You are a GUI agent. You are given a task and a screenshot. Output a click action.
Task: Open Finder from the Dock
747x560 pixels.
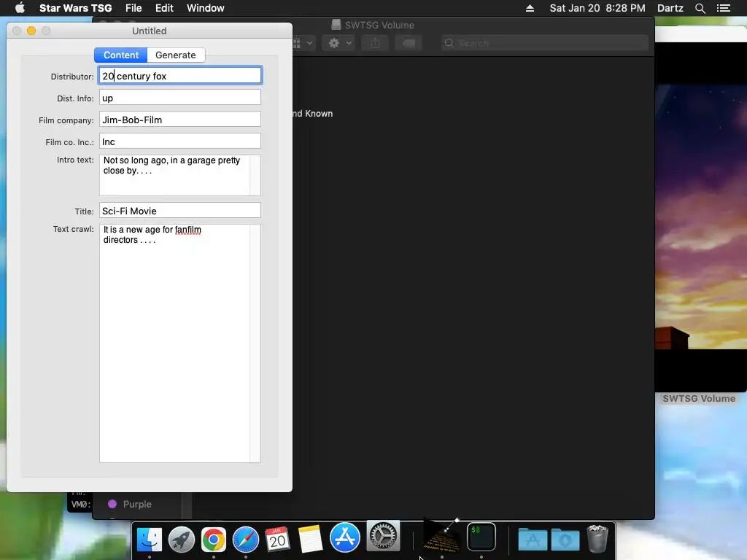point(149,539)
